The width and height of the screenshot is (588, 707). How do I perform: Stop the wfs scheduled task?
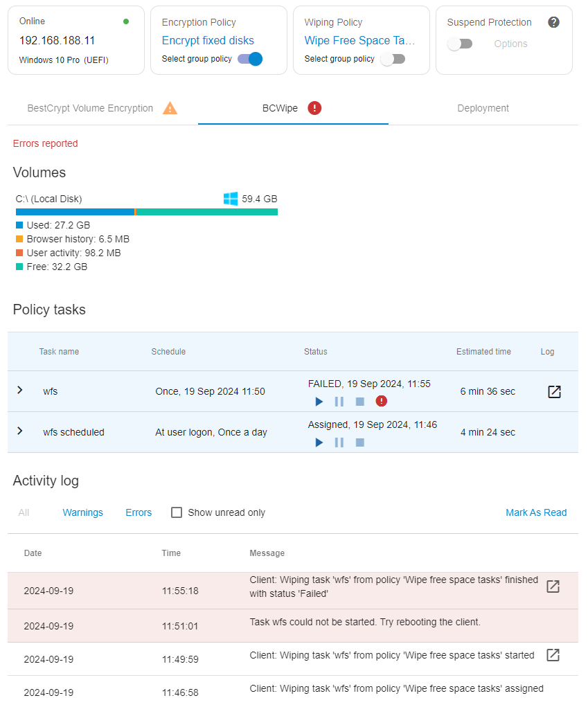tap(360, 442)
